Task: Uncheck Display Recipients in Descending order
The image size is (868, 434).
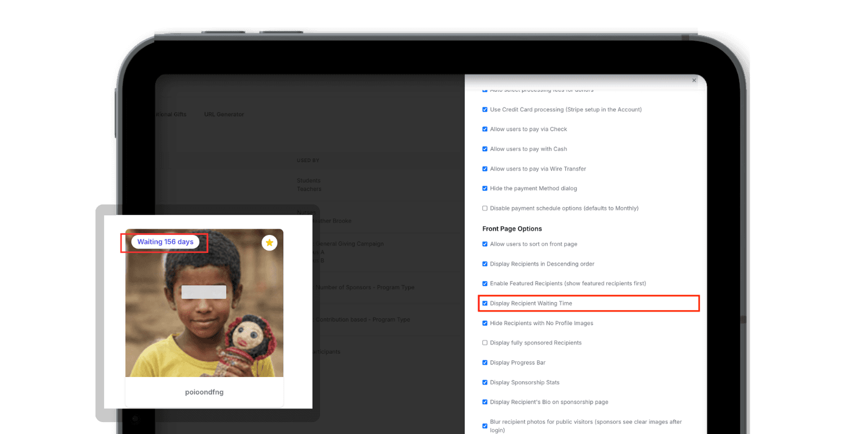Action: 485,264
